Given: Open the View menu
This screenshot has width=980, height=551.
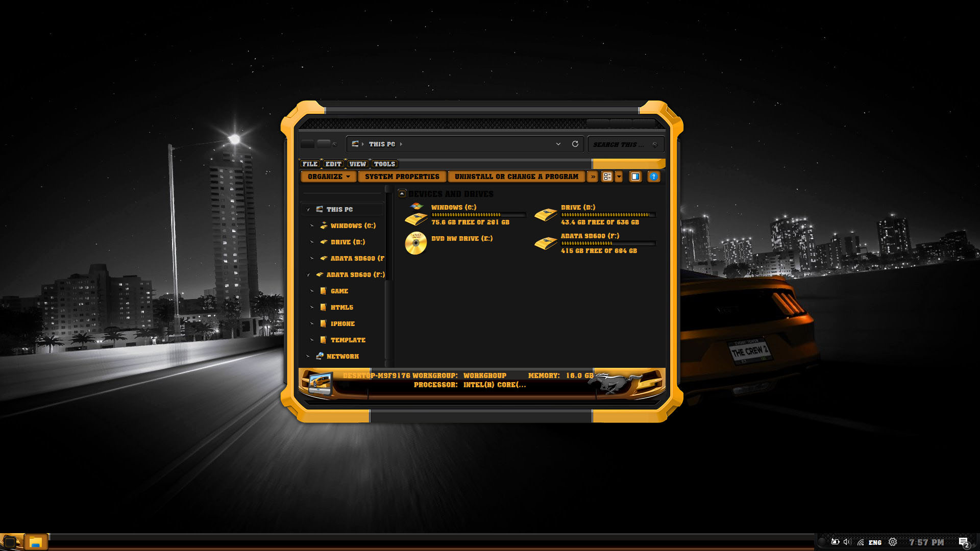Looking at the screenshot, I should point(357,164).
